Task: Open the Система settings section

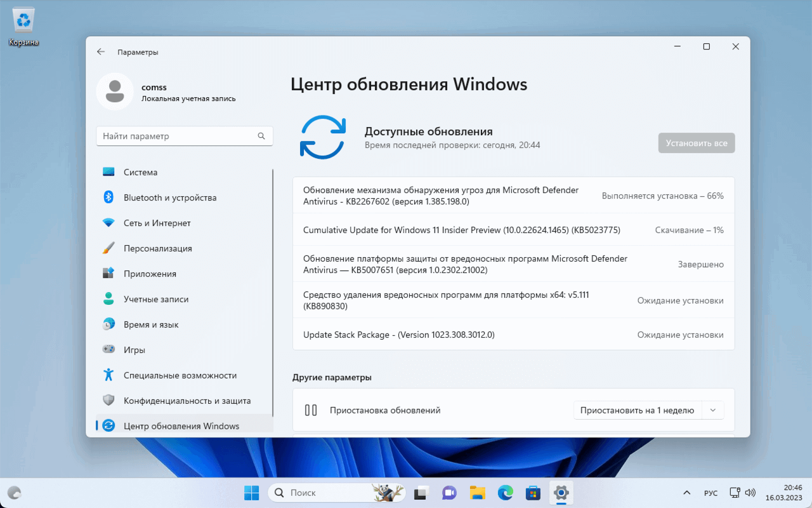Action: 184,172
